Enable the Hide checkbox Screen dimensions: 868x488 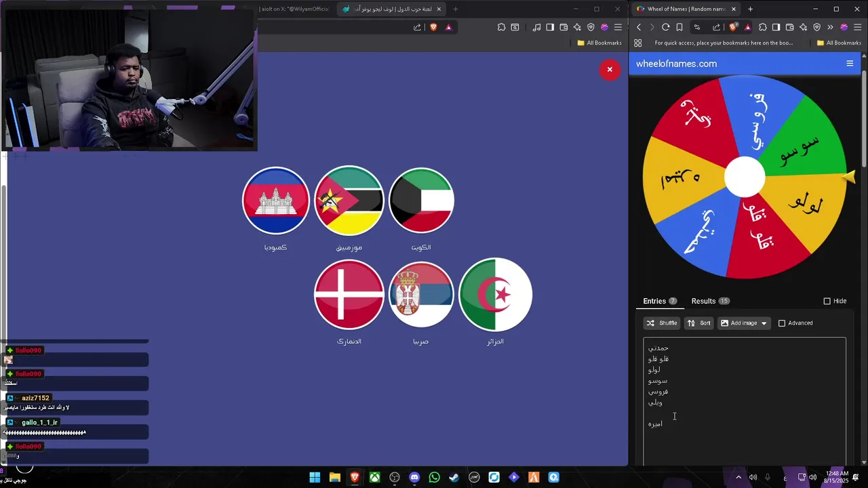click(827, 301)
